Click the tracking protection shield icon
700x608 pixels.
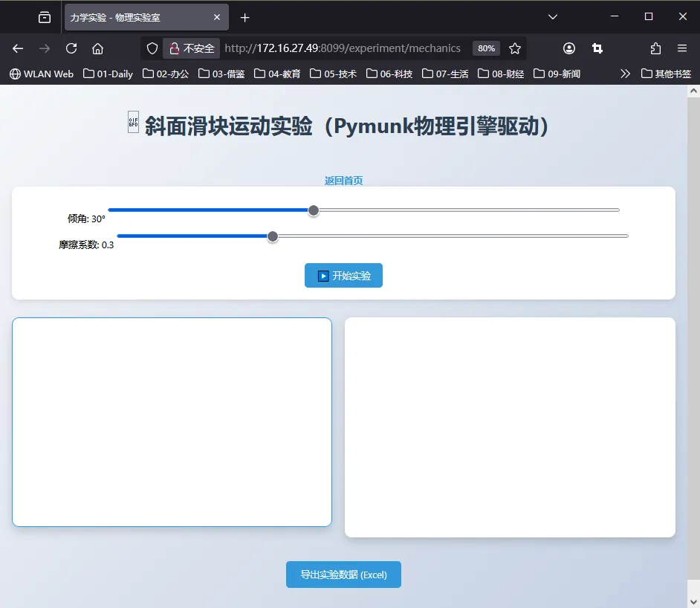pos(152,48)
